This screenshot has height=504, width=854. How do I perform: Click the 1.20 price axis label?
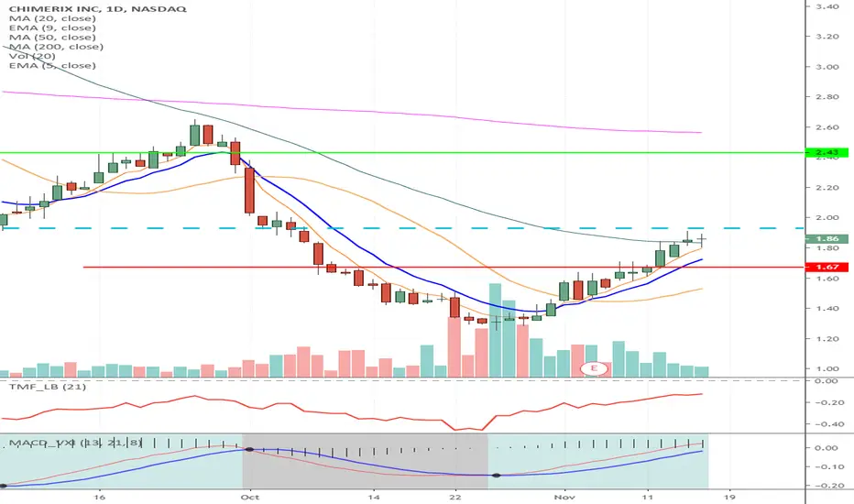click(827, 339)
